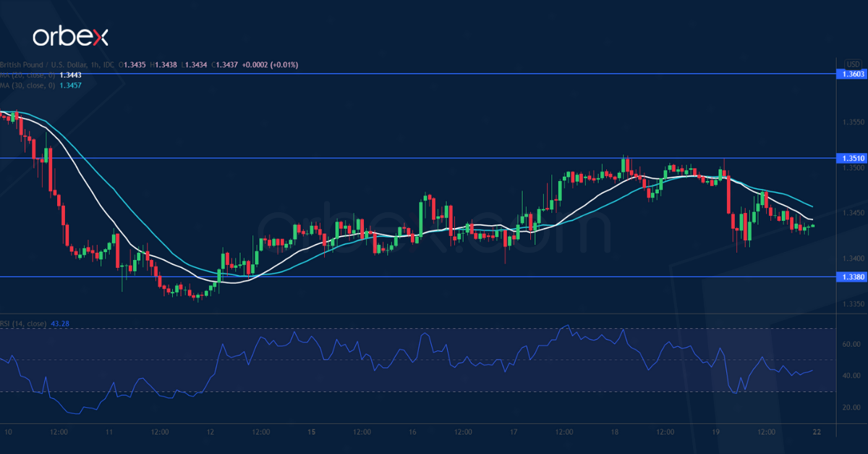868x454 pixels.
Task: Click the MA (20, close, 0) indicator label
Action: [27, 75]
